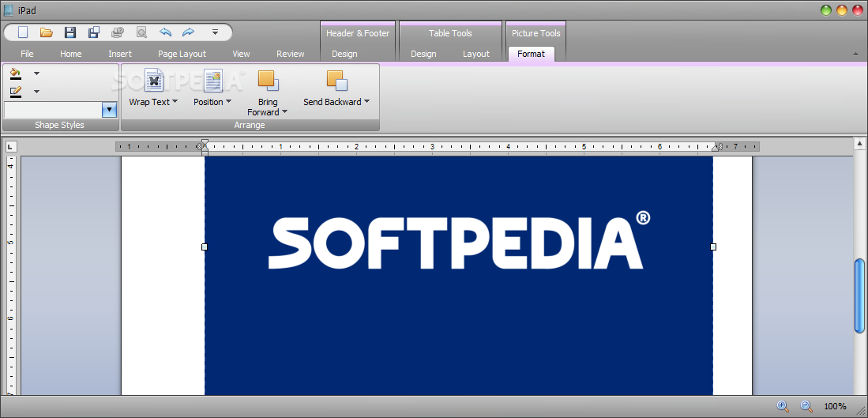
Task: Click the green window button
Action: pyautogui.click(x=826, y=10)
